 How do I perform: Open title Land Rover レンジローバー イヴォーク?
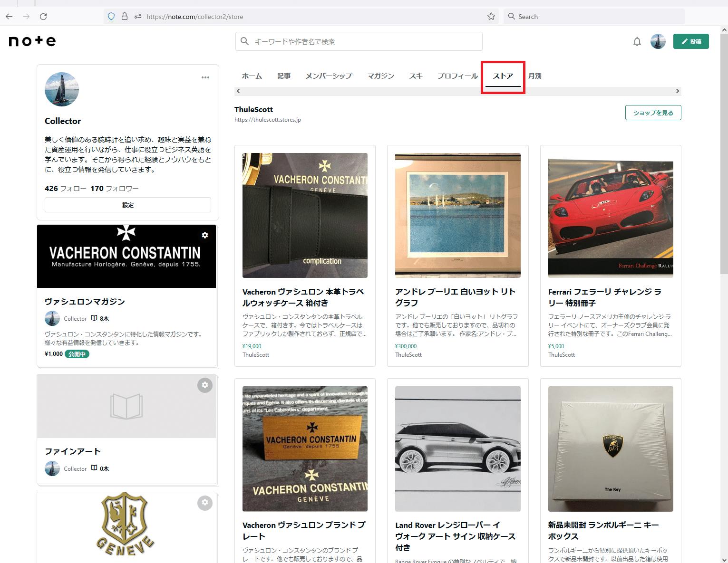click(456, 536)
